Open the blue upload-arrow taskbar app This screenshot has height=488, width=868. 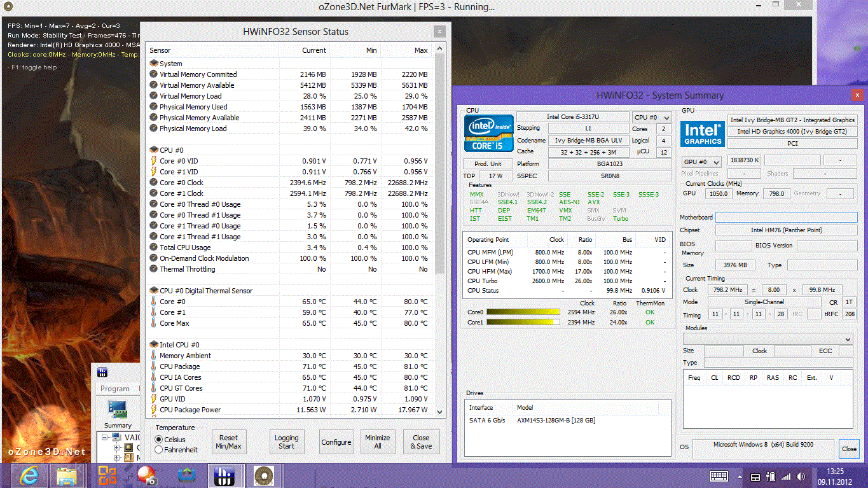click(x=186, y=475)
